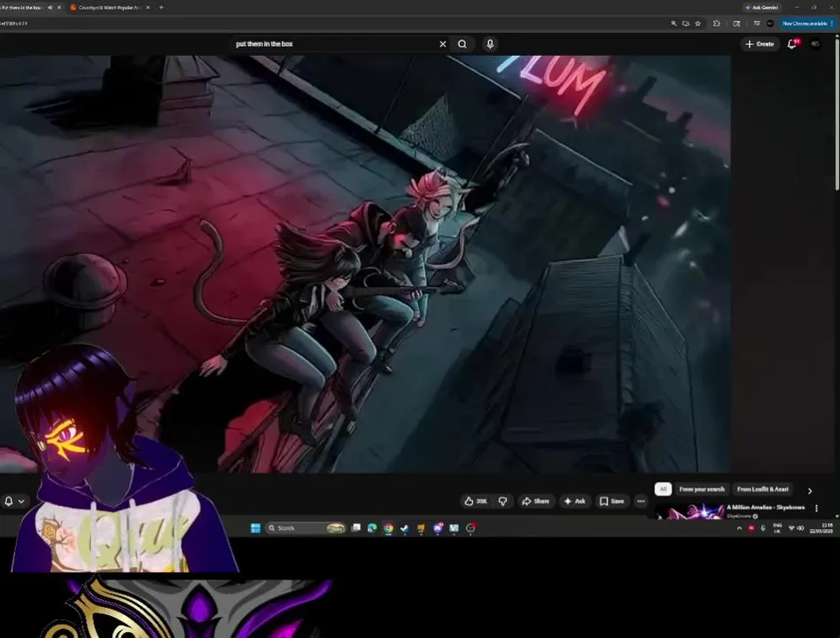Click the YouTube search magnifier button
Image resolution: width=840 pixels, height=638 pixels.
463,44
